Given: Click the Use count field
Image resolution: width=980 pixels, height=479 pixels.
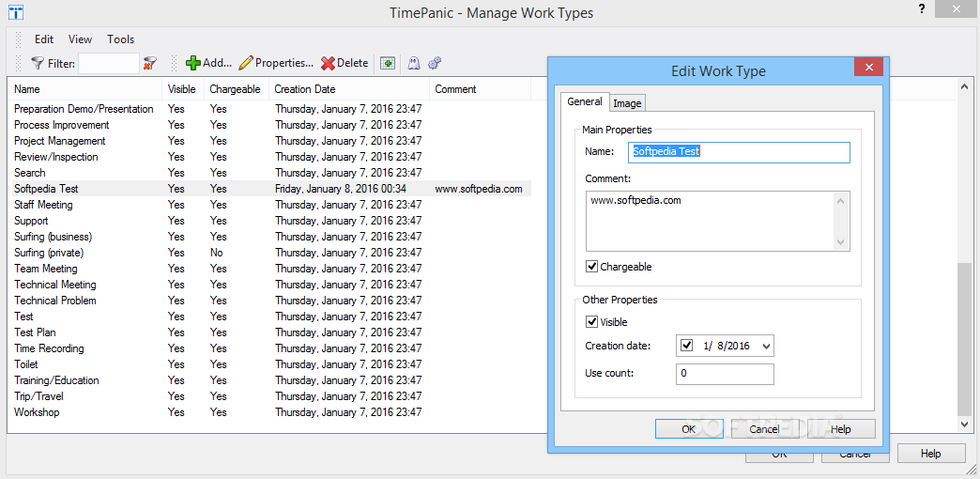Looking at the screenshot, I should (725, 374).
